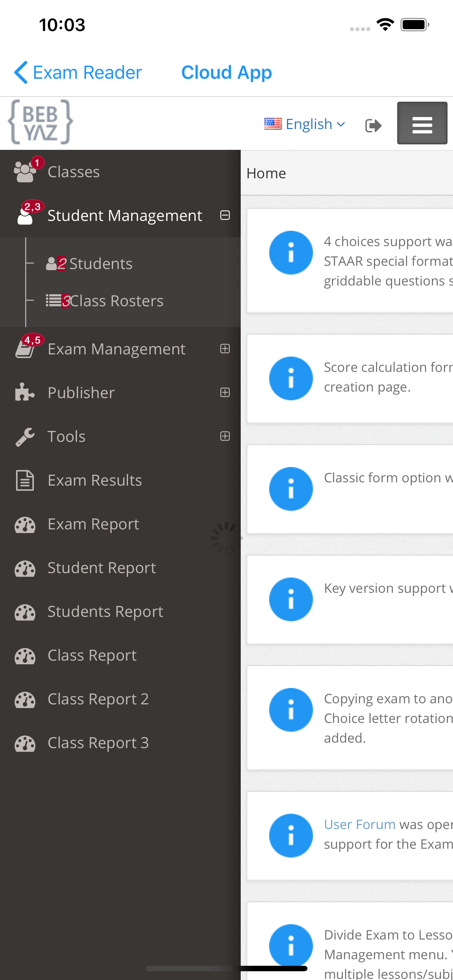Open Classes in sidebar
This screenshot has width=453, height=980.
tap(120, 172)
